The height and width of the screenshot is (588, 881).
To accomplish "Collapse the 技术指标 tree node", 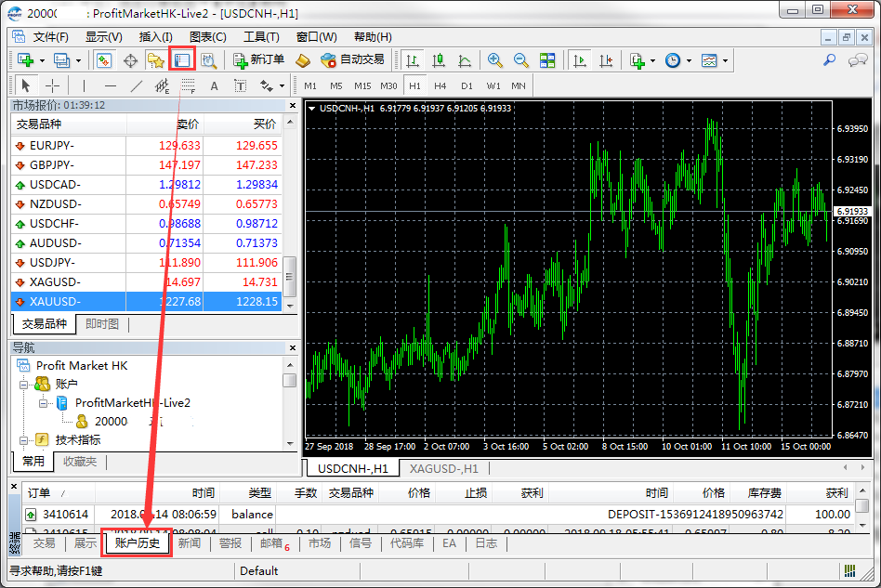I will tap(24, 439).
